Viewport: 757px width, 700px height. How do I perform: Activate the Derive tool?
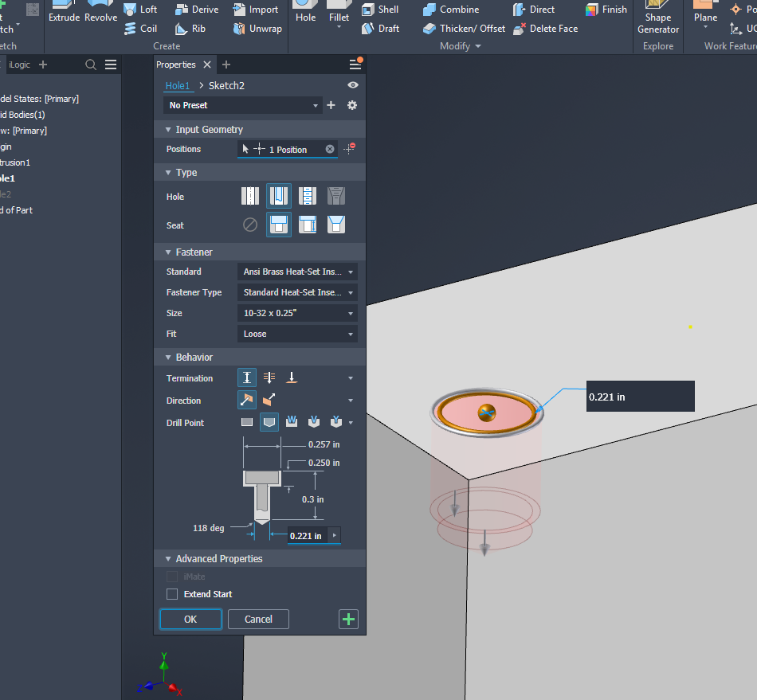(x=197, y=10)
